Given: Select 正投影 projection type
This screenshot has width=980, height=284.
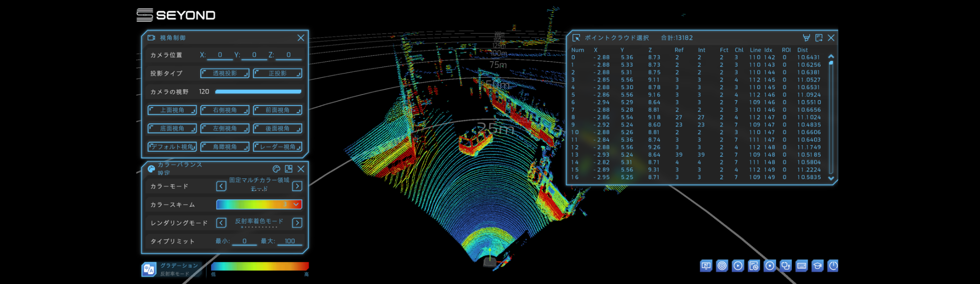Looking at the screenshot, I should (x=277, y=73).
